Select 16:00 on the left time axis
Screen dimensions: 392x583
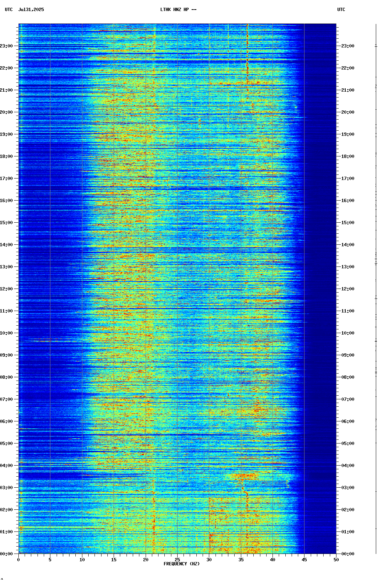click(x=6, y=201)
